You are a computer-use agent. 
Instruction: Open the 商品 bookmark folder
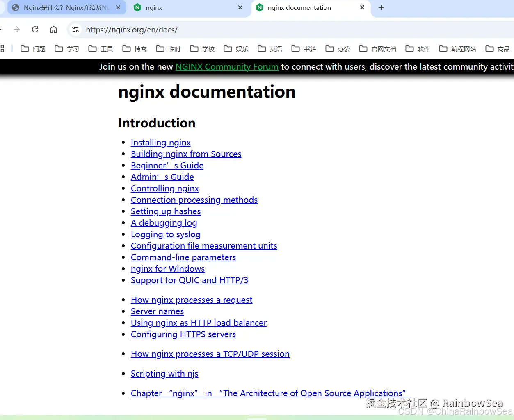(498, 49)
